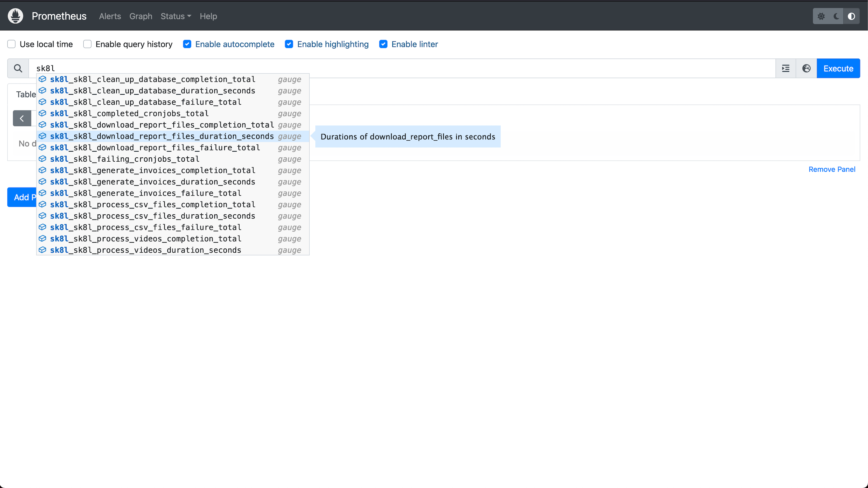Click the Prometheus flame logo
Image resolution: width=868 pixels, height=488 pixels.
(x=15, y=16)
